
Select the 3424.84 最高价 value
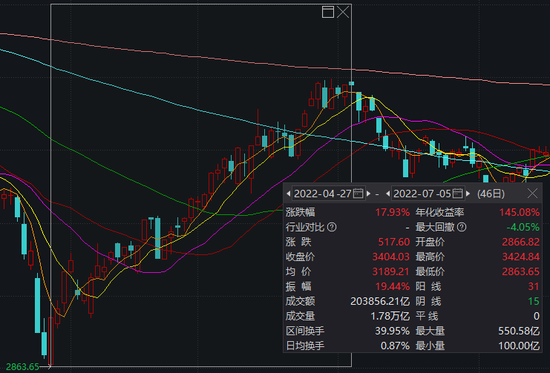(521, 257)
